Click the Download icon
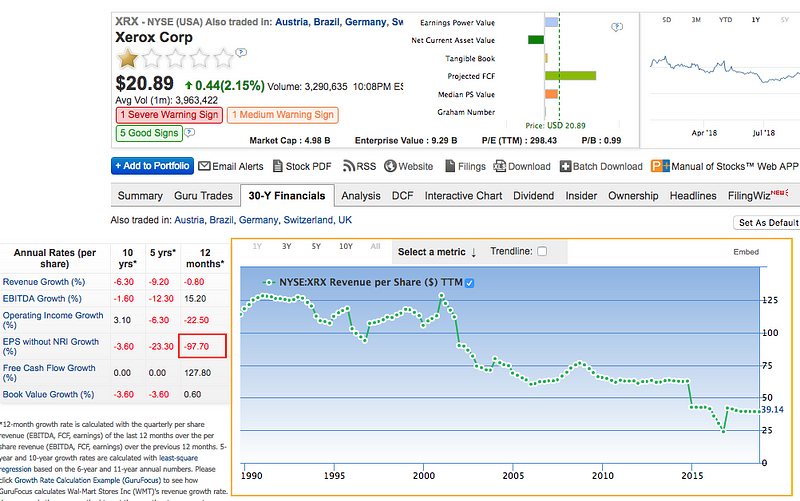The image size is (800, 501). click(x=499, y=166)
